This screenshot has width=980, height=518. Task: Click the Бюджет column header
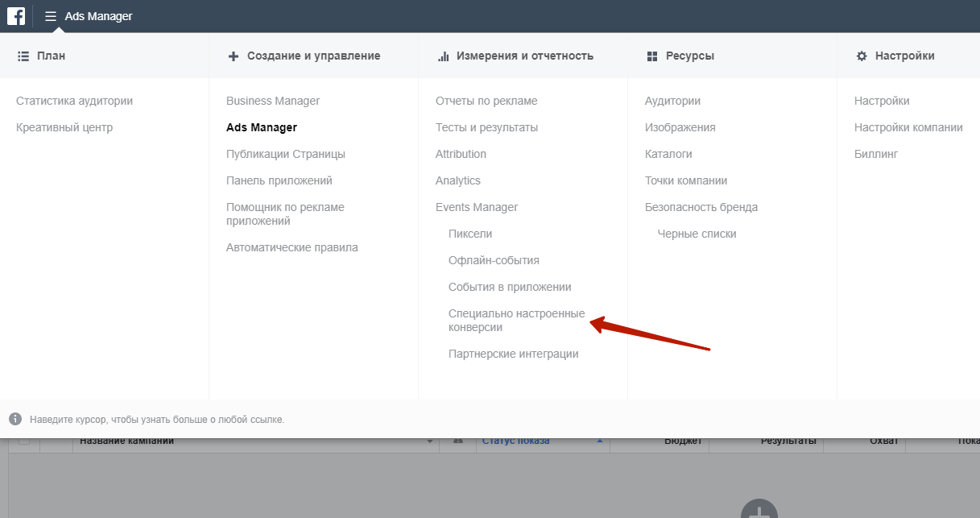(683, 441)
